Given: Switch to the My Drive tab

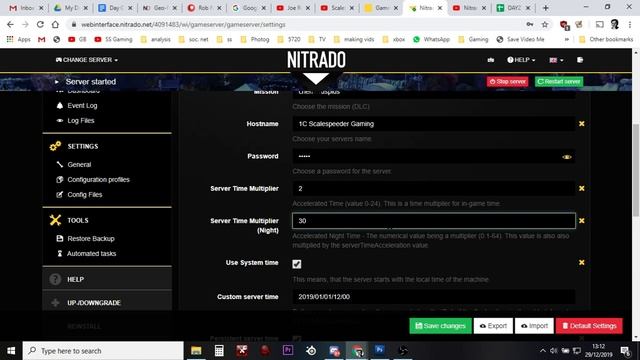Looking at the screenshot, I should pos(71,8).
